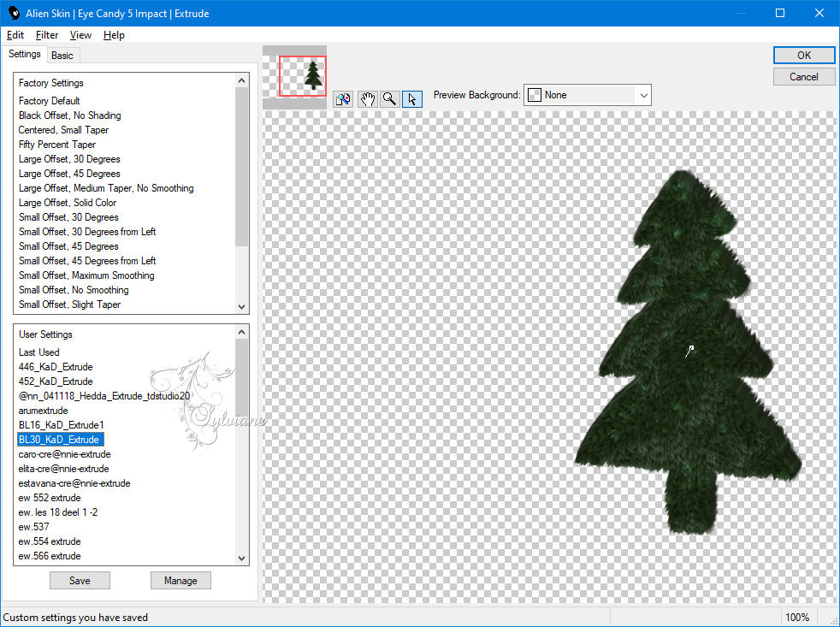
Task: Click the Cancel button
Action: [x=803, y=77]
